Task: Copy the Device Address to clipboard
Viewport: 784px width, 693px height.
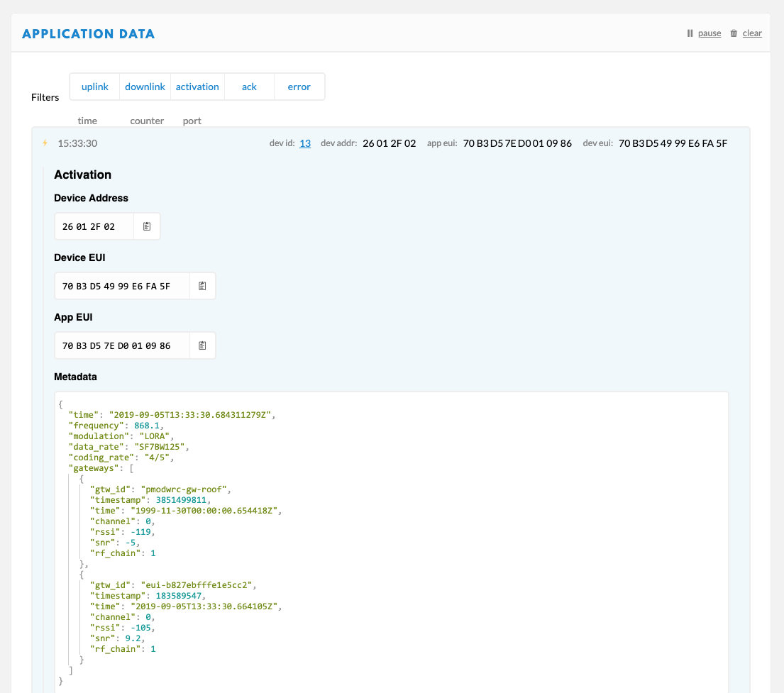Action: point(147,226)
